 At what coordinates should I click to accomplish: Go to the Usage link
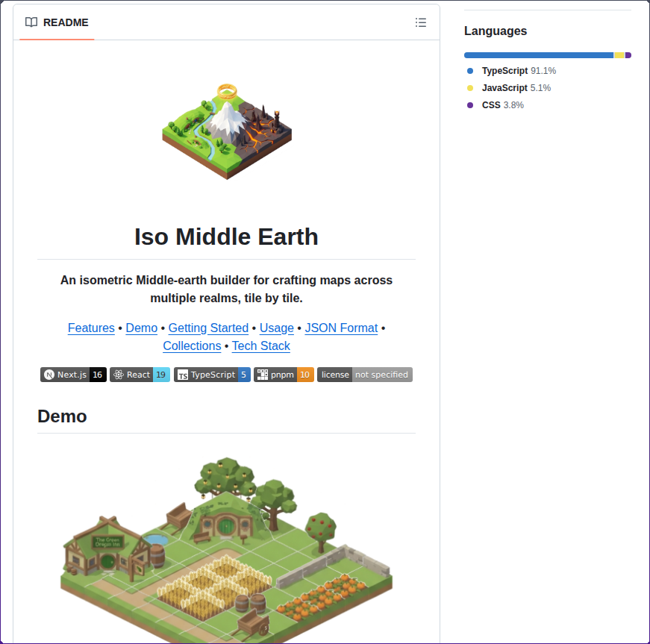pyautogui.click(x=277, y=328)
